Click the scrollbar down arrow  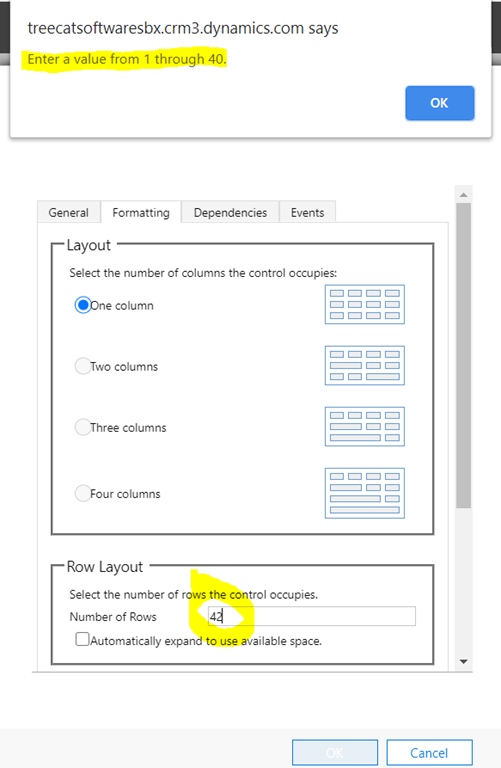463,662
